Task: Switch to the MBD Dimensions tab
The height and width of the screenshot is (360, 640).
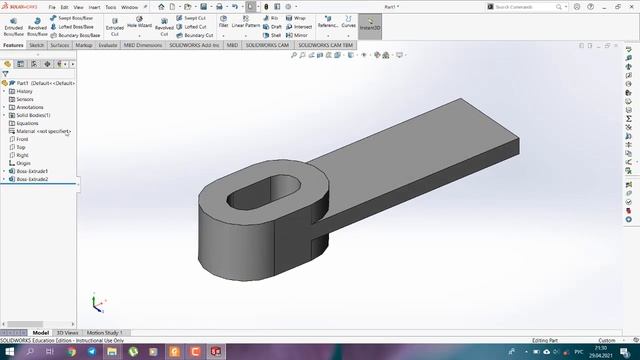Action: [143, 45]
